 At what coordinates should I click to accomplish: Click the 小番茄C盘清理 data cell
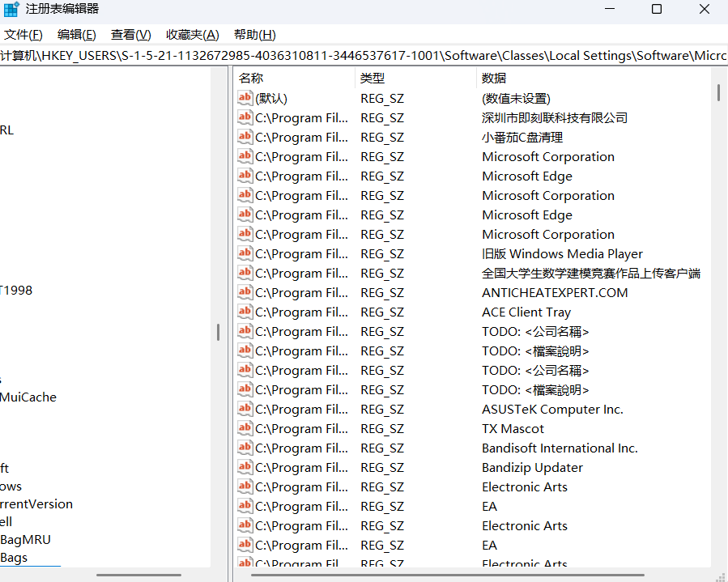pyautogui.click(x=522, y=138)
